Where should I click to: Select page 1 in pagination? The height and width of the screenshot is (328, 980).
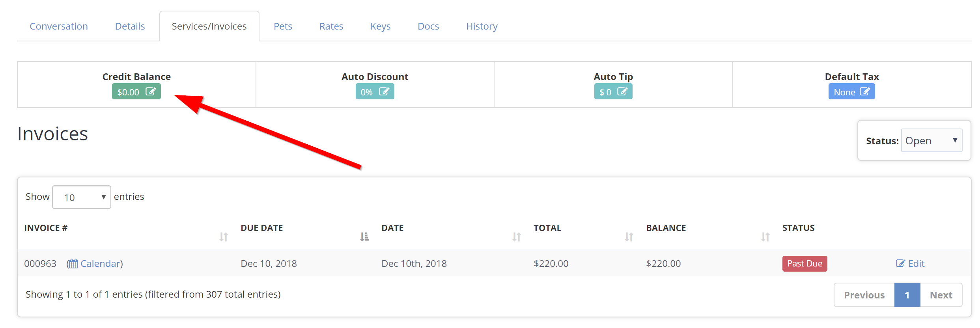tap(907, 295)
